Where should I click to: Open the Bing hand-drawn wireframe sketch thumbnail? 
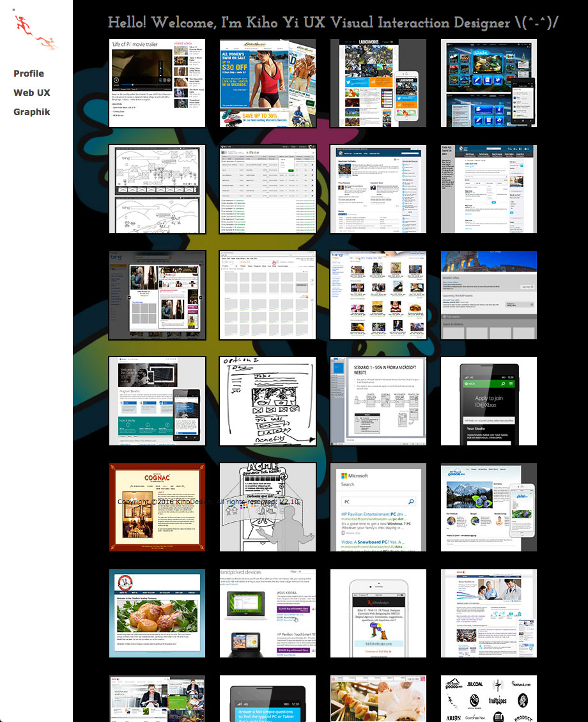[157, 189]
